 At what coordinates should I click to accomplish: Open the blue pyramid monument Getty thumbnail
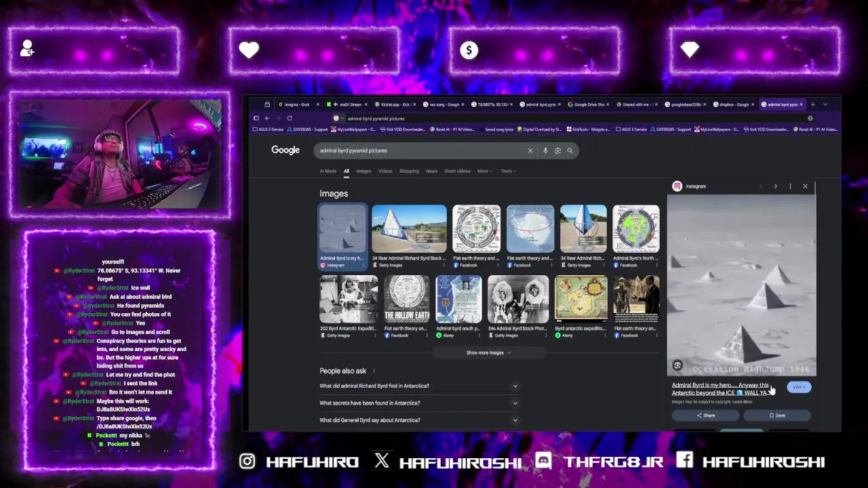(x=409, y=228)
